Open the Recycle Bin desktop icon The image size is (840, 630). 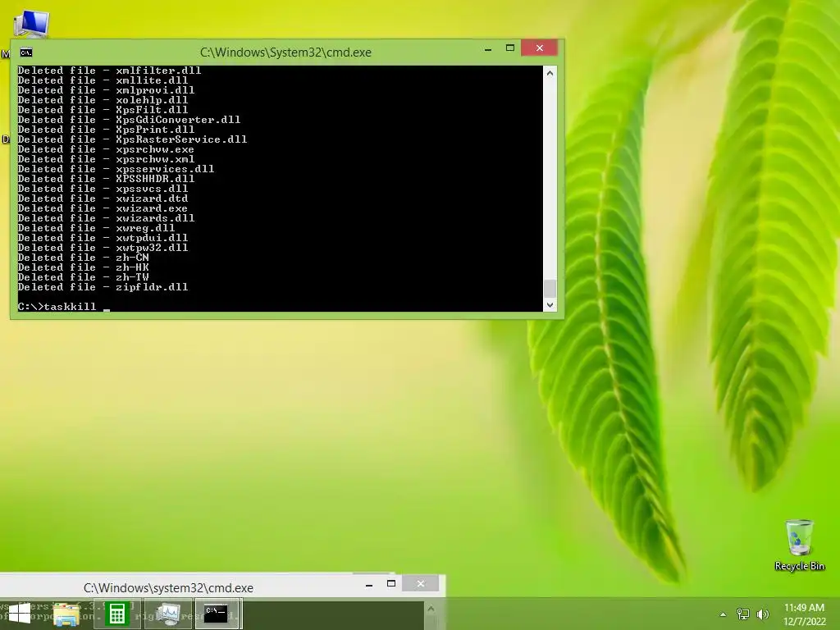click(799, 537)
